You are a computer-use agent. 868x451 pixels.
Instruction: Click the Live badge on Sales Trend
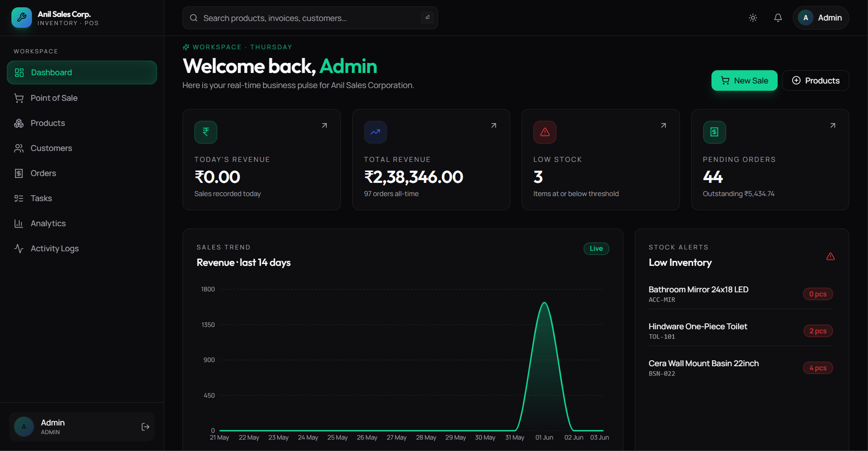click(596, 249)
